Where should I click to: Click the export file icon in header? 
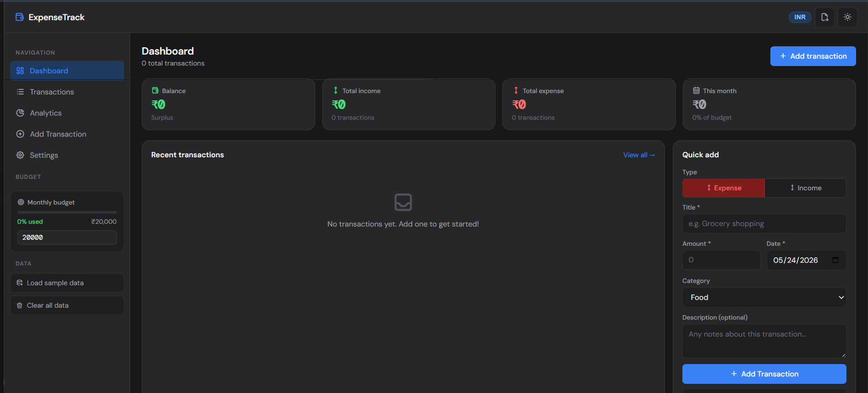pyautogui.click(x=824, y=17)
